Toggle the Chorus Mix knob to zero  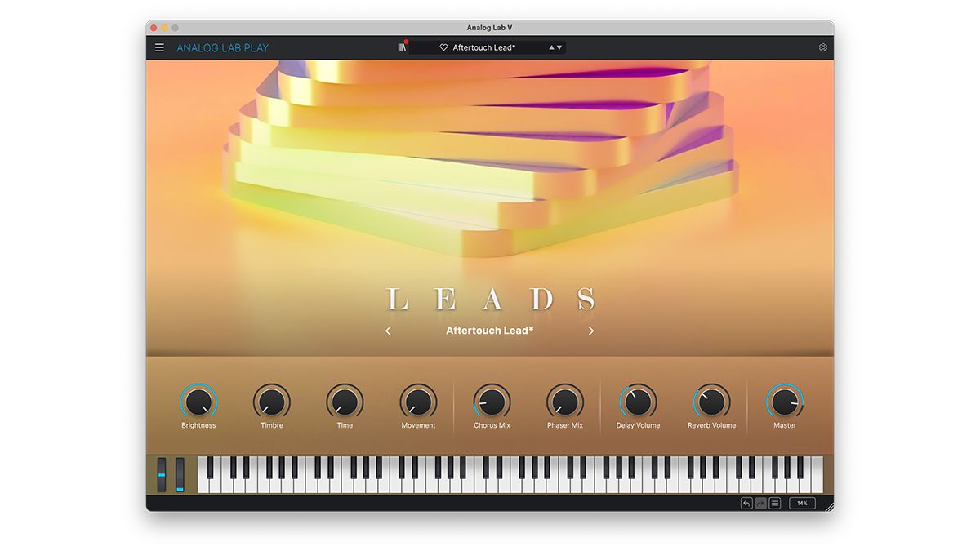[491, 401]
